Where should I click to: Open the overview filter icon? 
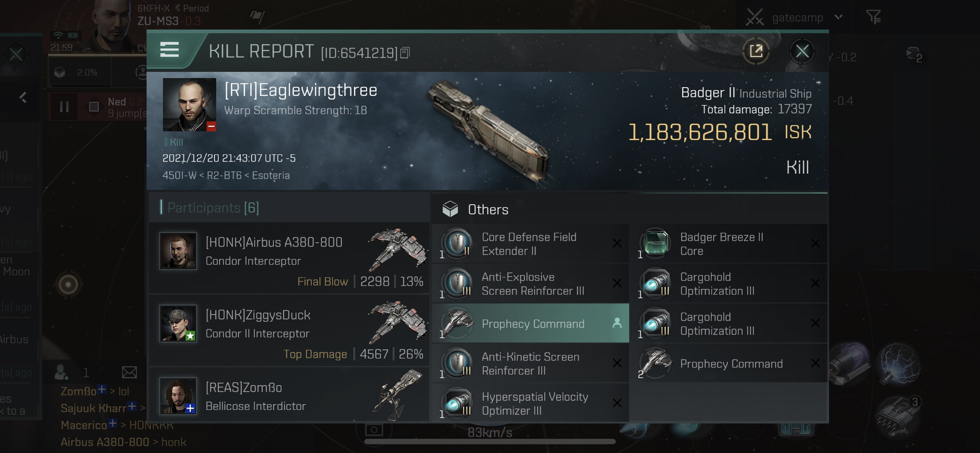[873, 17]
